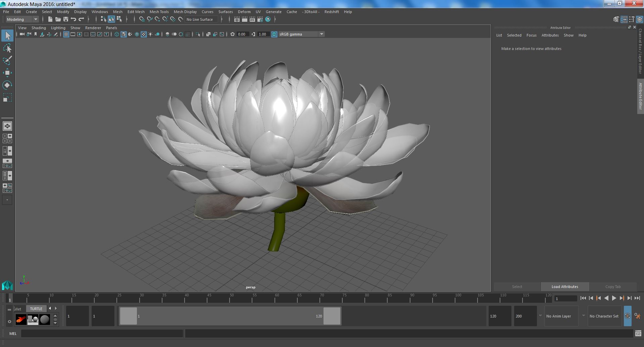This screenshot has width=644, height=347.
Task: Open the Edit Mesh menu
Action: point(136,12)
